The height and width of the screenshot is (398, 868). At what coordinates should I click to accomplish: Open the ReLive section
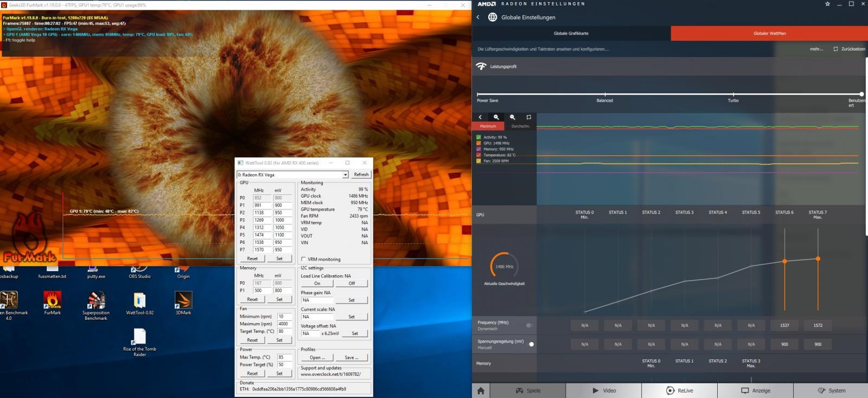tap(680, 390)
